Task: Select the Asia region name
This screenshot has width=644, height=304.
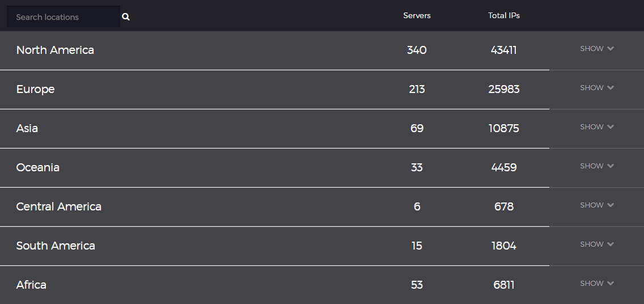Action: 27,128
